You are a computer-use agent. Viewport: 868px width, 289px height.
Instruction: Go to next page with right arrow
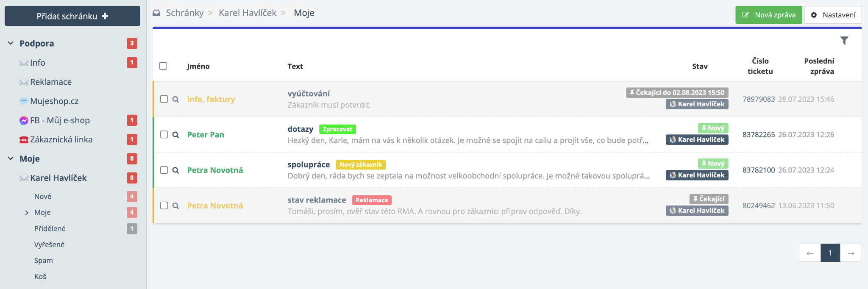coord(851,253)
